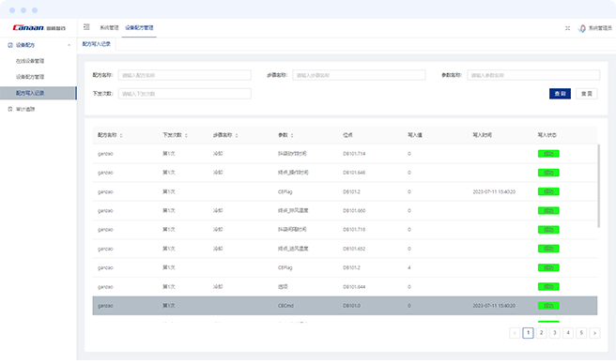The height and width of the screenshot is (364, 616).
Task: Toggle fullscreen with the expand icon
Action: coord(567,28)
